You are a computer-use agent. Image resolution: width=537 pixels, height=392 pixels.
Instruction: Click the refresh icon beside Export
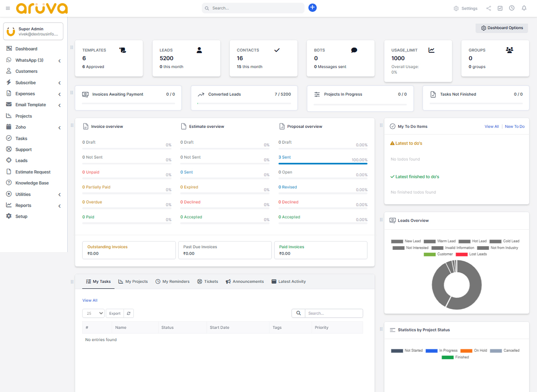129,313
